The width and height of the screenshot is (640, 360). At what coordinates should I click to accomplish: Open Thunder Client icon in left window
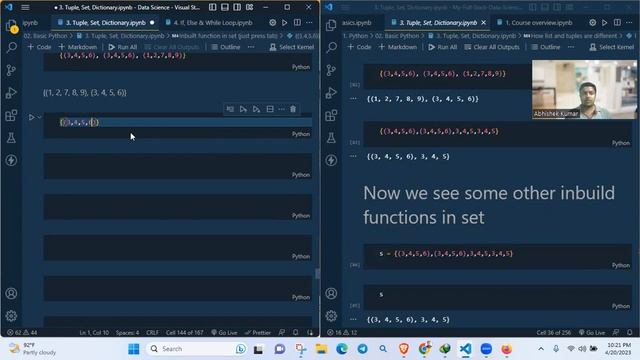click(11, 160)
